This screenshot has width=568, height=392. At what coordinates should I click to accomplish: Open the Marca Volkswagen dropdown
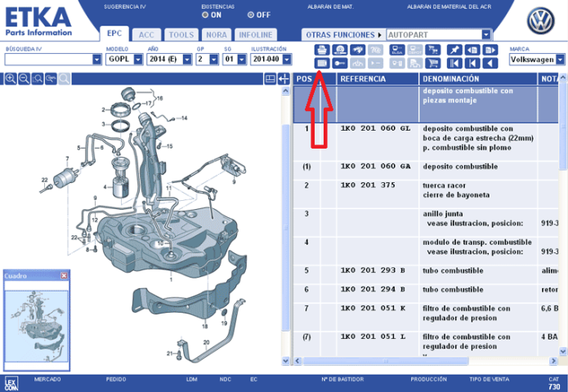(561, 60)
